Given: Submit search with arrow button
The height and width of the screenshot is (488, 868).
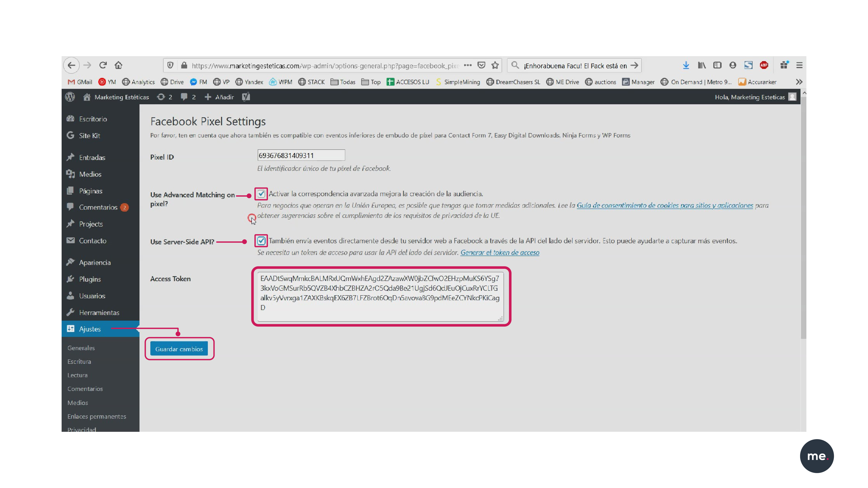Looking at the screenshot, I should 635,65.
